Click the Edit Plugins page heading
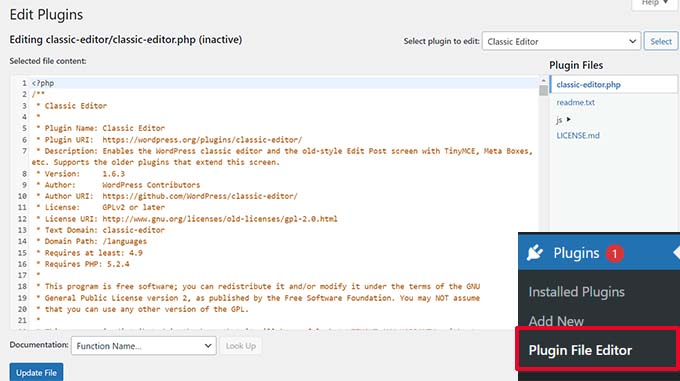Image resolution: width=680 pixels, height=381 pixels. (x=46, y=15)
